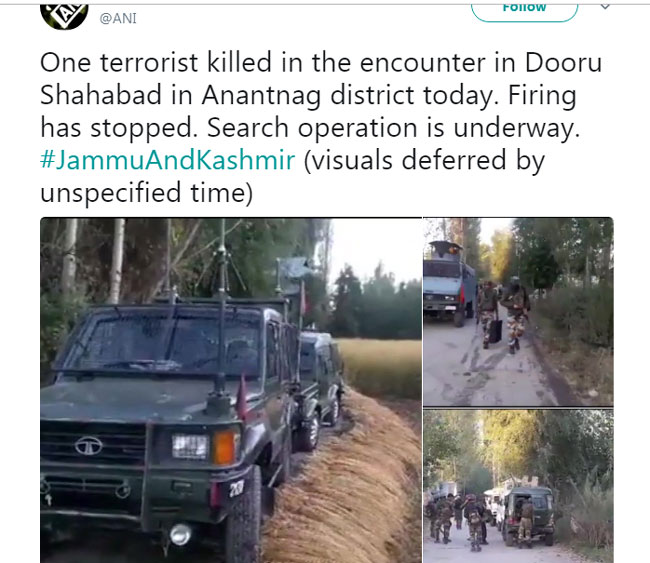Click the @ANI handle
The image size is (650, 563).
tap(118, 18)
